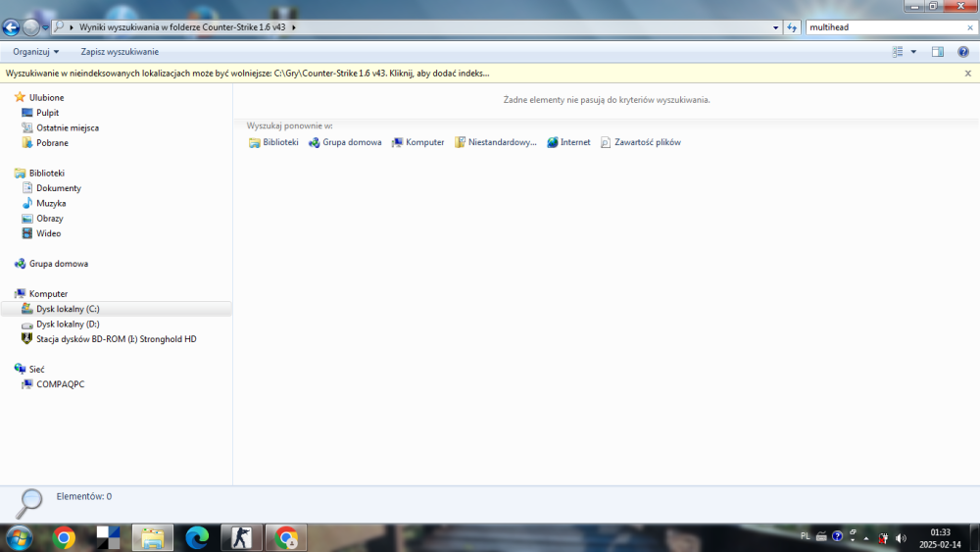Select COMPAQPC under Sieć

[60, 384]
